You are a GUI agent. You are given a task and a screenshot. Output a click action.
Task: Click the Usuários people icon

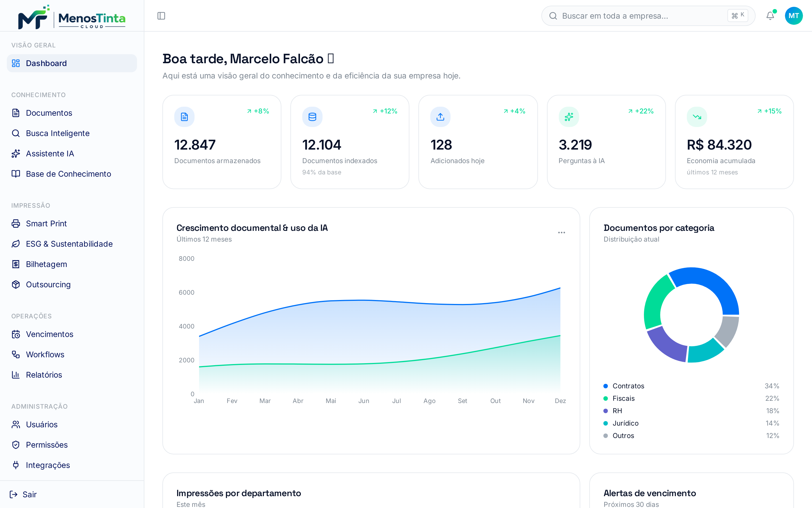coord(16,424)
